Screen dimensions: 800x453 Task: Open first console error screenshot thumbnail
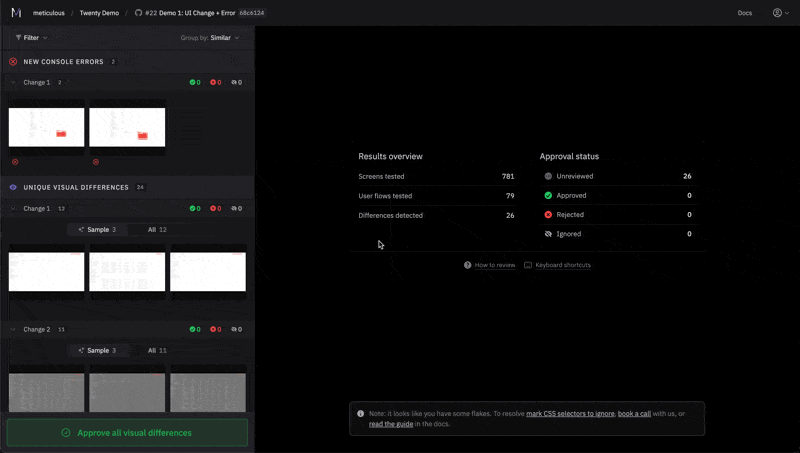46,127
